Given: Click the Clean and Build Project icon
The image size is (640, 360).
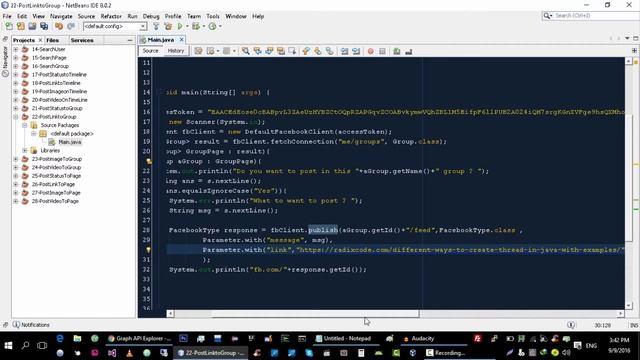Looking at the screenshot, I should tap(168, 26).
